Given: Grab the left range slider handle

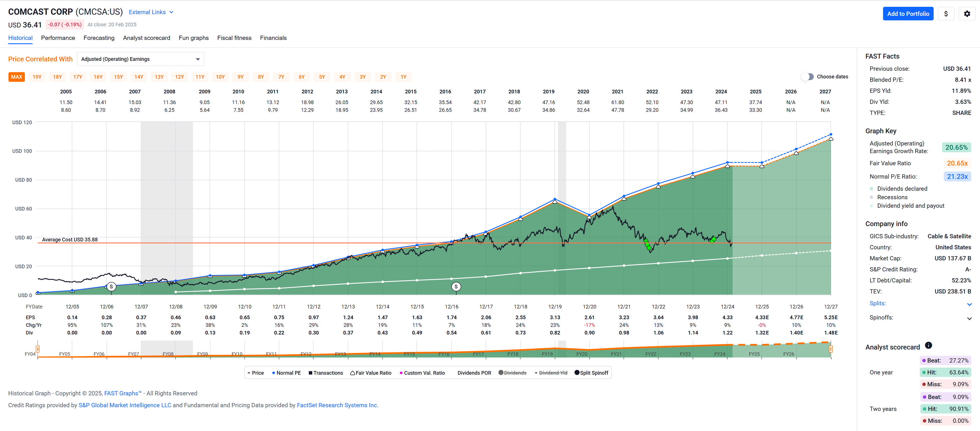Looking at the screenshot, I should [38, 349].
